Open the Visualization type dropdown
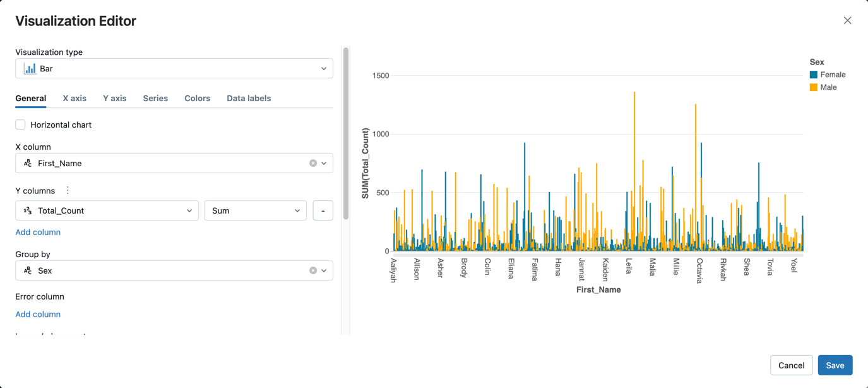The height and width of the screenshot is (388, 868). [x=174, y=68]
